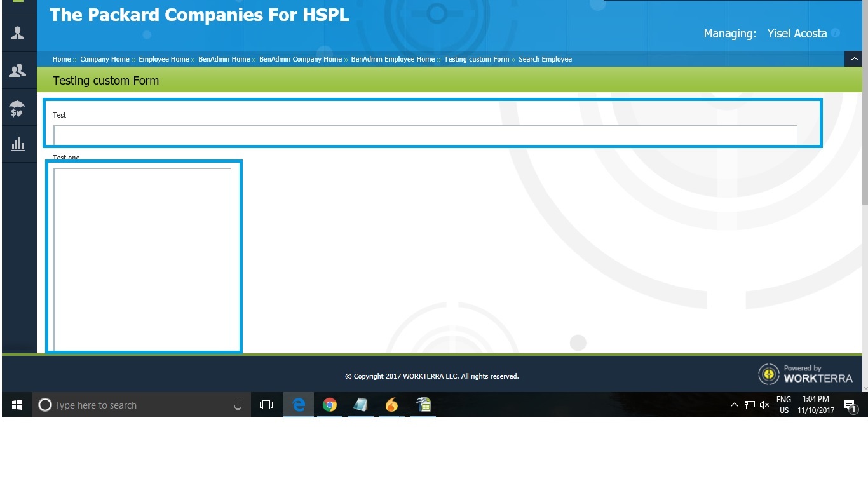Go to Employee Home breadcrumb

coord(164,59)
